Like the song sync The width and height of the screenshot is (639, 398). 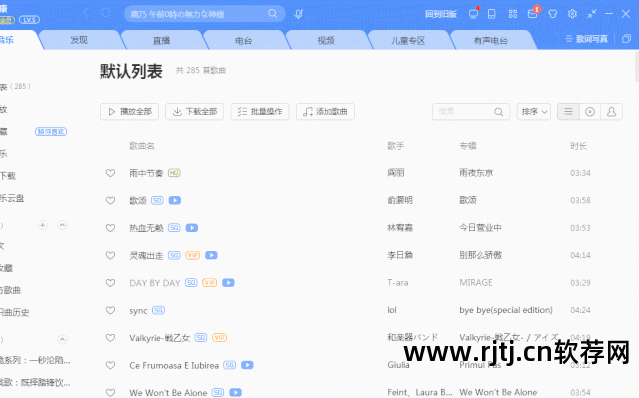tap(110, 310)
